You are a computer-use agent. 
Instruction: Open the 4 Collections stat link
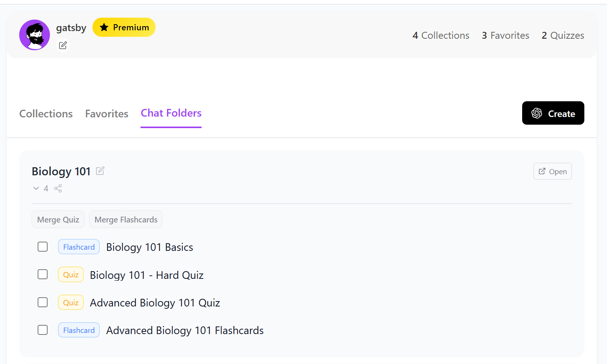(441, 36)
